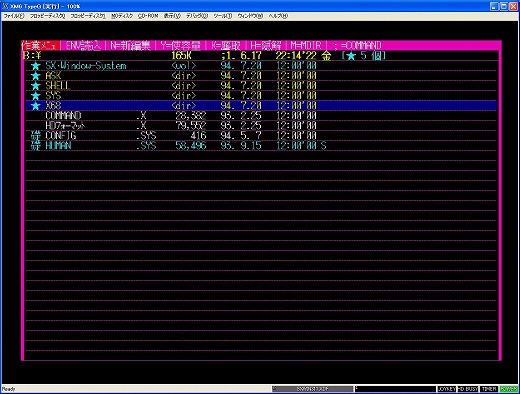Select the COMMAND.X file entry
520x394 pixels.
[x=261, y=116]
